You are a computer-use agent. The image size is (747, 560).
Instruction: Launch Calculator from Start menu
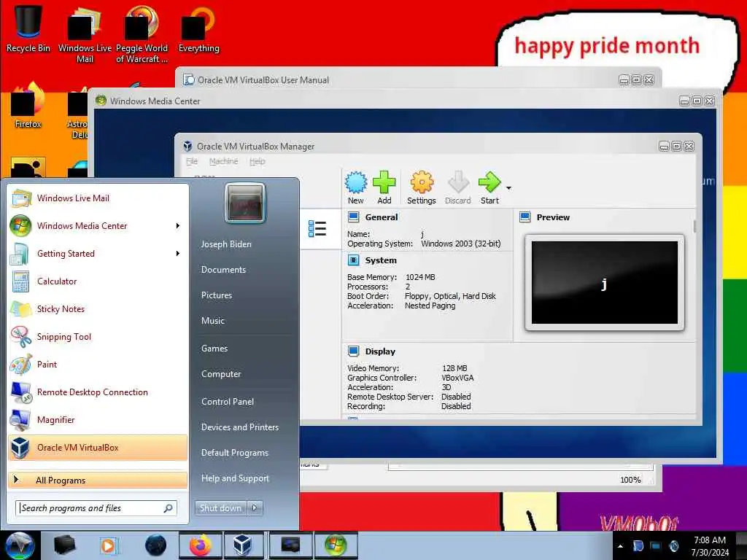98,281
